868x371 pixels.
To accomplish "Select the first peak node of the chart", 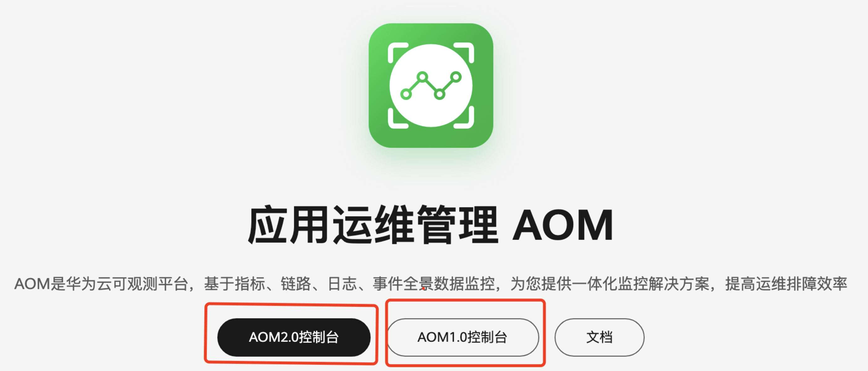I will [x=422, y=77].
